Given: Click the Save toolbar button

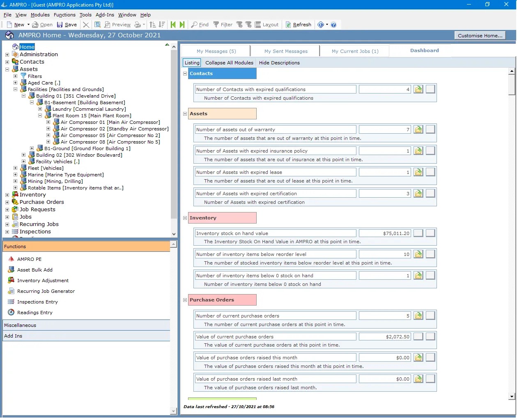Looking at the screenshot, I should pyautogui.click(x=67, y=25).
